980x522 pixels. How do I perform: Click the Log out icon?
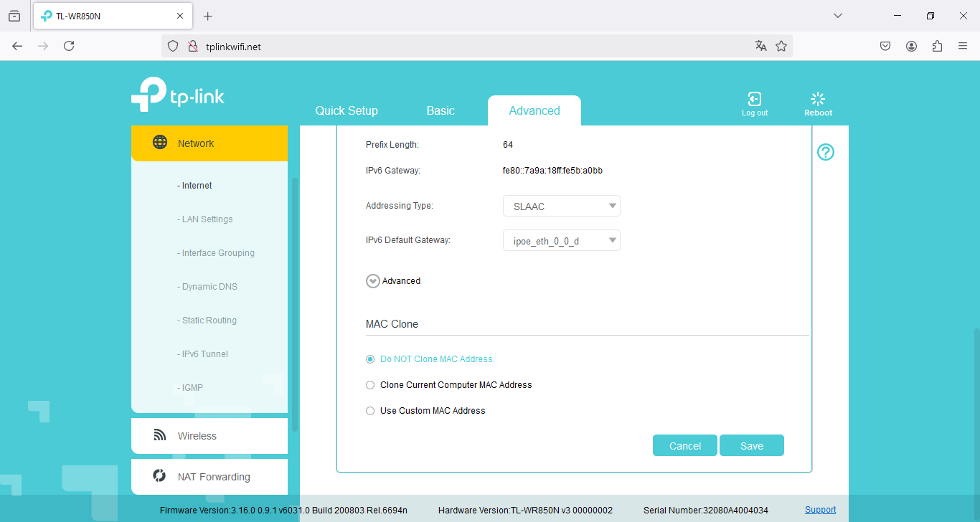click(754, 100)
